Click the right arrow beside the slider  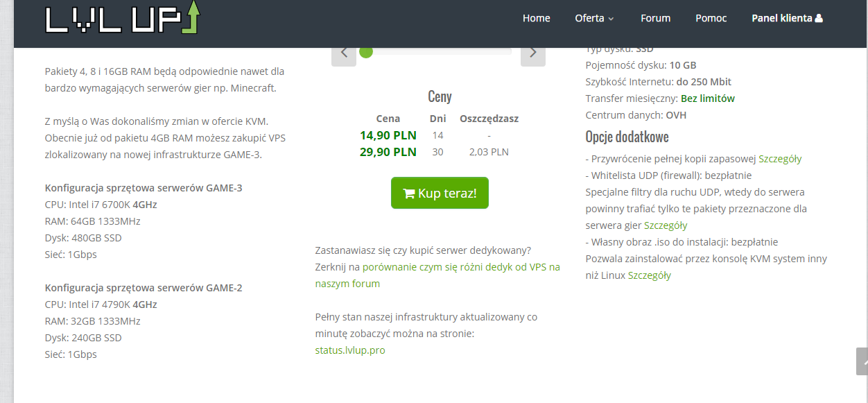point(532,53)
